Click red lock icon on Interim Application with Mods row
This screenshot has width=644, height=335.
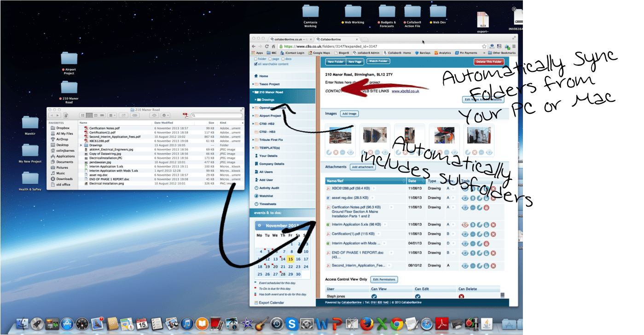point(486,243)
